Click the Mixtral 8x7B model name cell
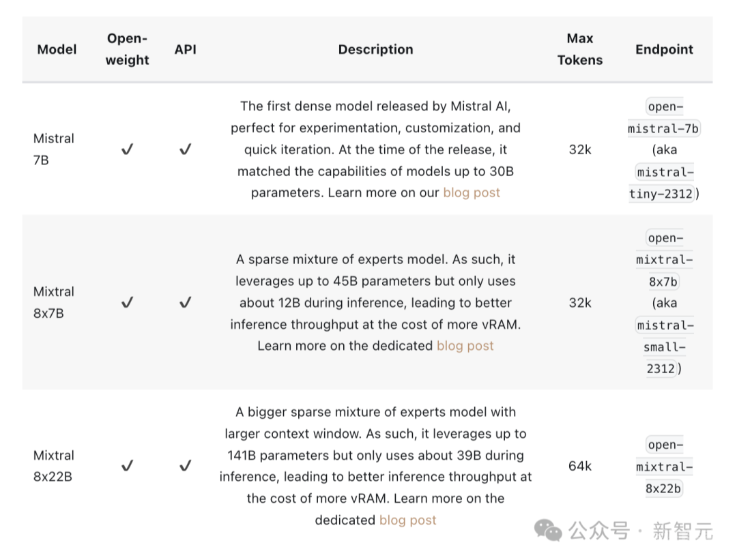The image size is (737, 560). coord(54,302)
